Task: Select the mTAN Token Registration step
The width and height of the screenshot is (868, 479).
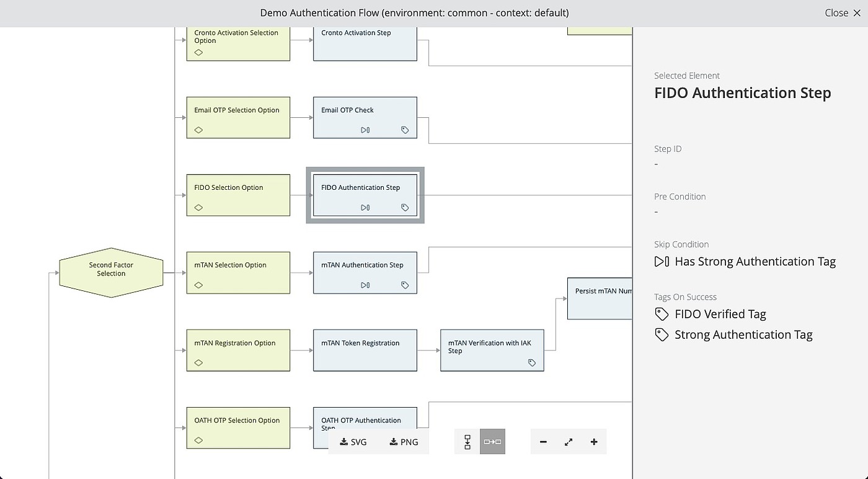Action: coord(365,351)
